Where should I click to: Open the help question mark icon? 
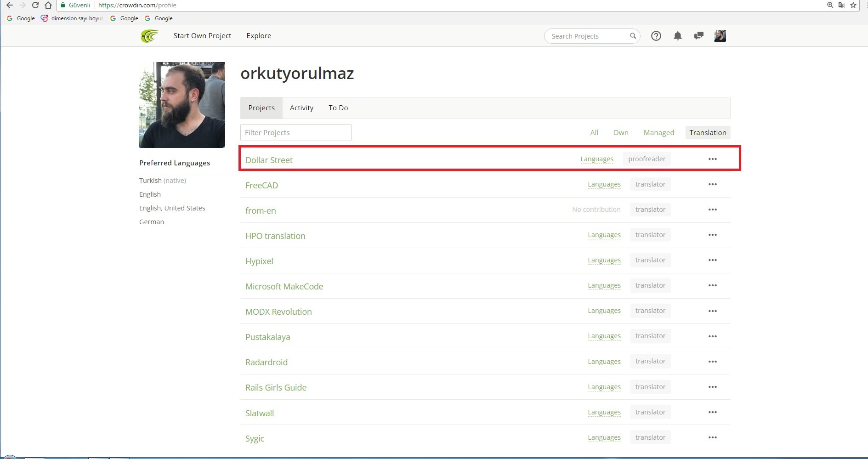(656, 36)
